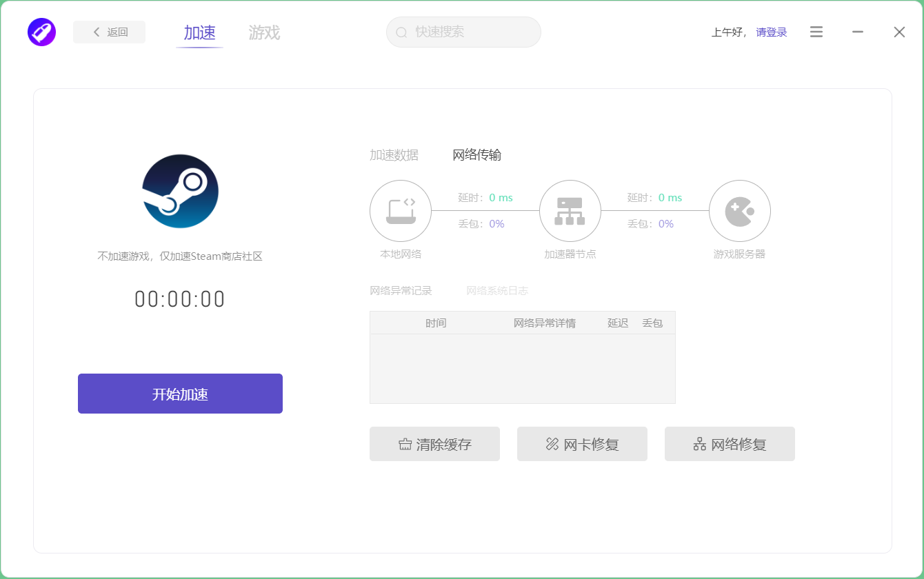The height and width of the screenshot is (579, 924).
Task: Focus the 快速搜索 search field
Action: [463, 32]
